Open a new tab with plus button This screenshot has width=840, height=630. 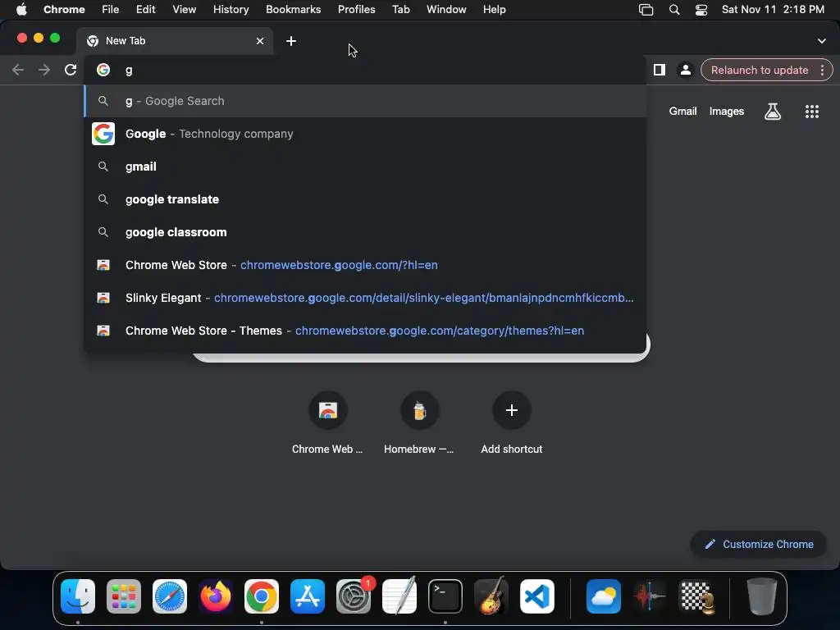(291, 41)
